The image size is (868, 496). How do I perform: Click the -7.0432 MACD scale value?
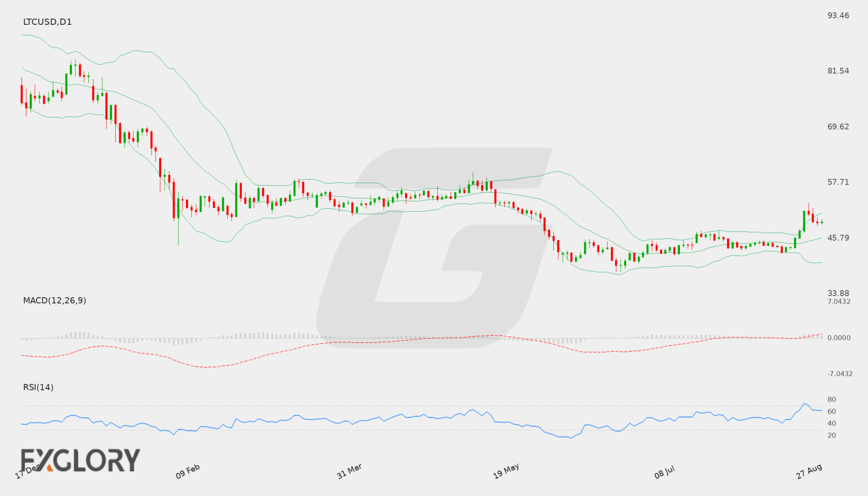coord(840,374)
